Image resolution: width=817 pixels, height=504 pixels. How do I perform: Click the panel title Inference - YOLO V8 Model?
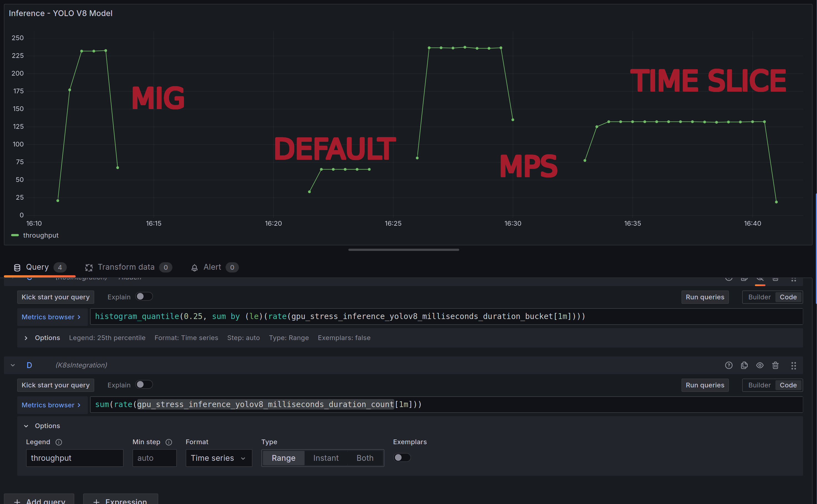pos(60,13)
